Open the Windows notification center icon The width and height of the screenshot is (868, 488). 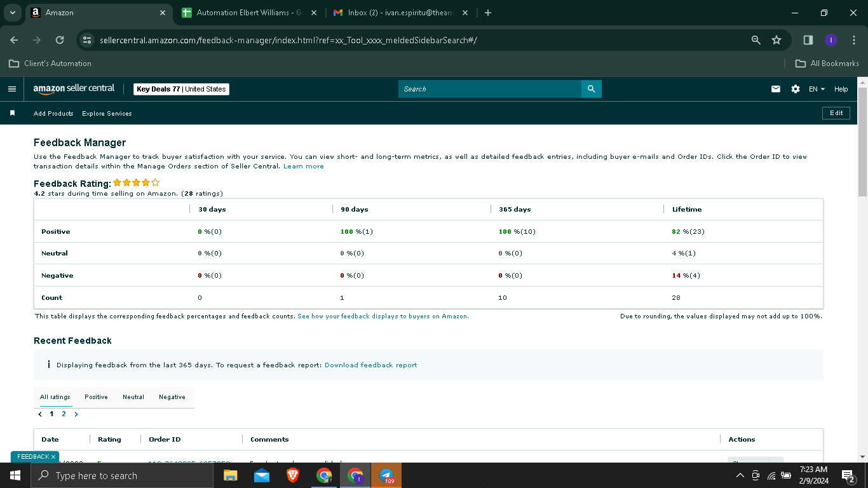point(848,475)
